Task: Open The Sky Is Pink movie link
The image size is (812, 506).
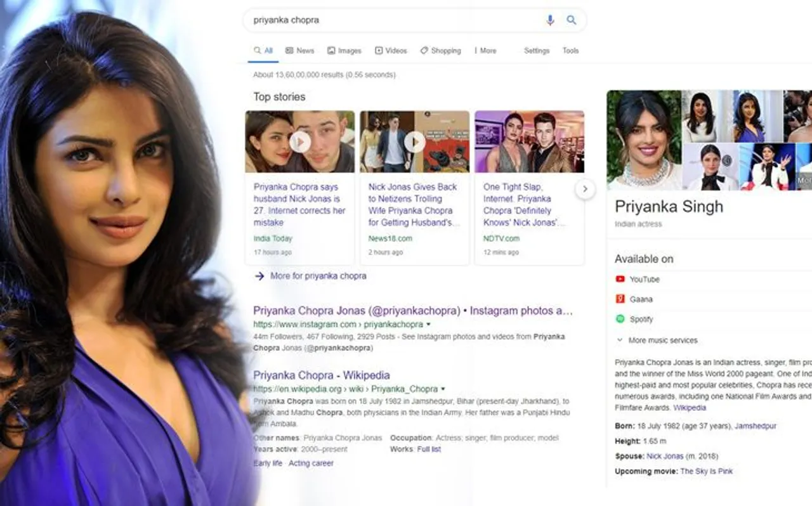Action: (x=706, y=471)
